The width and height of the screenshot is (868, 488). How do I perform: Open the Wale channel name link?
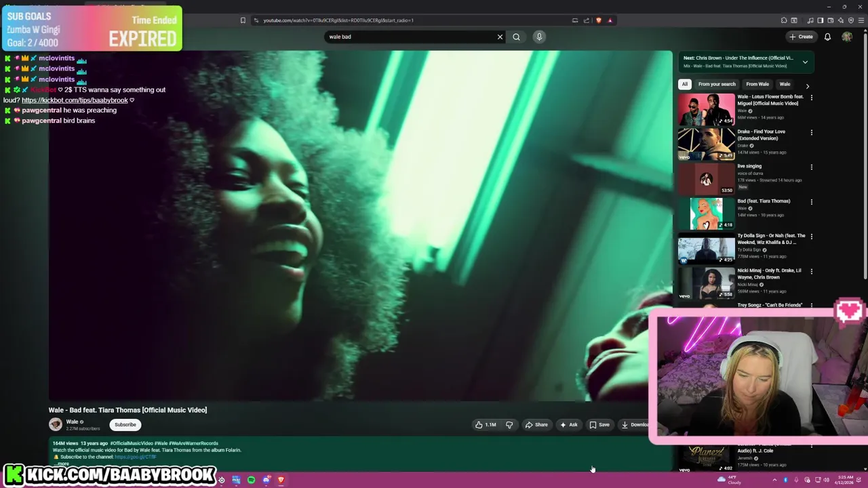[72, 422]
